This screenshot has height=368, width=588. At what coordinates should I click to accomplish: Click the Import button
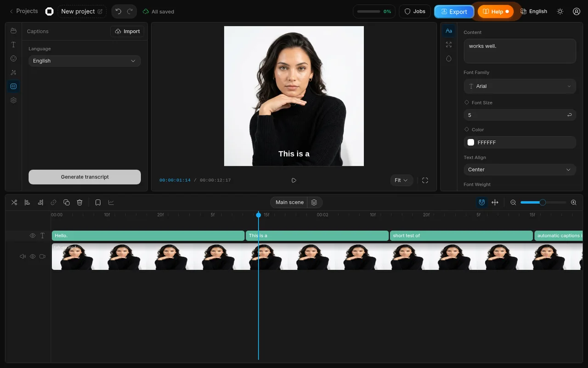coord(127,31)
